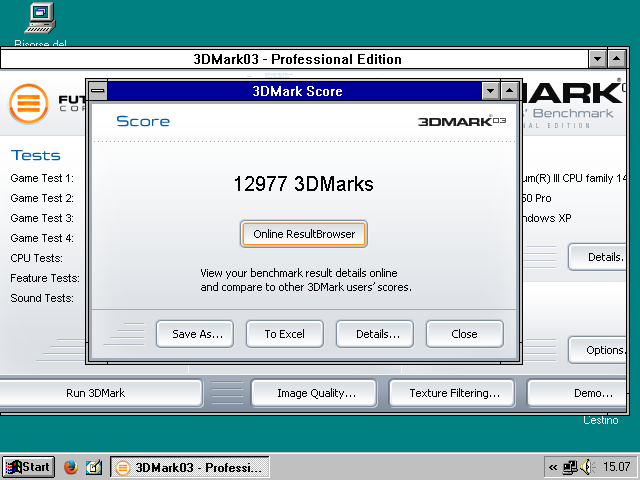Click the clock showing 15.07
The height and width of the screenshot is (480, 640).
click(x=616, y=467)
